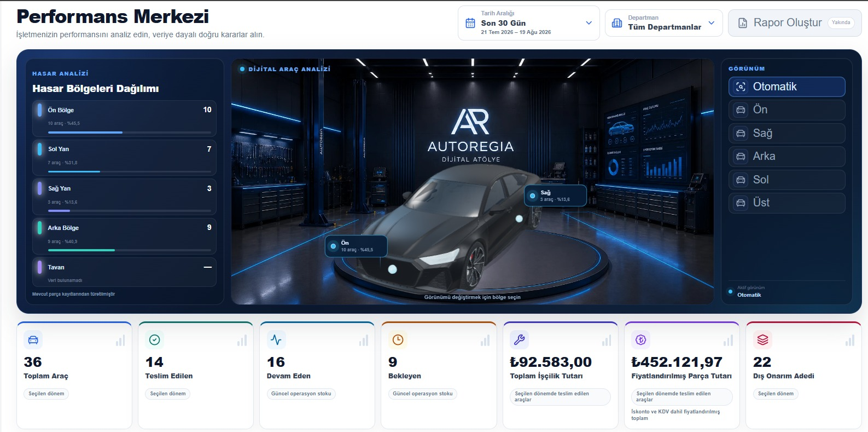Click the Otomatik view focus icon
This screenshot has width=868, height=432.
pyautogui.click(x=741, y=87)
